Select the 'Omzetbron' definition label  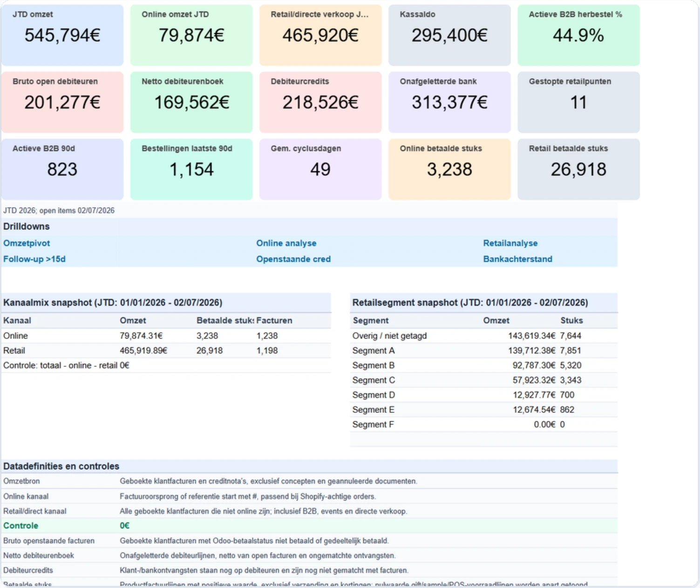tap(21, 481)
